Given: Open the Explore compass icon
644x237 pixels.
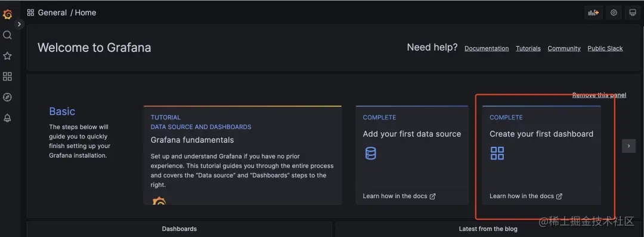Looking at the screenshot, I should pyautogui.click(x=7, y=97).
